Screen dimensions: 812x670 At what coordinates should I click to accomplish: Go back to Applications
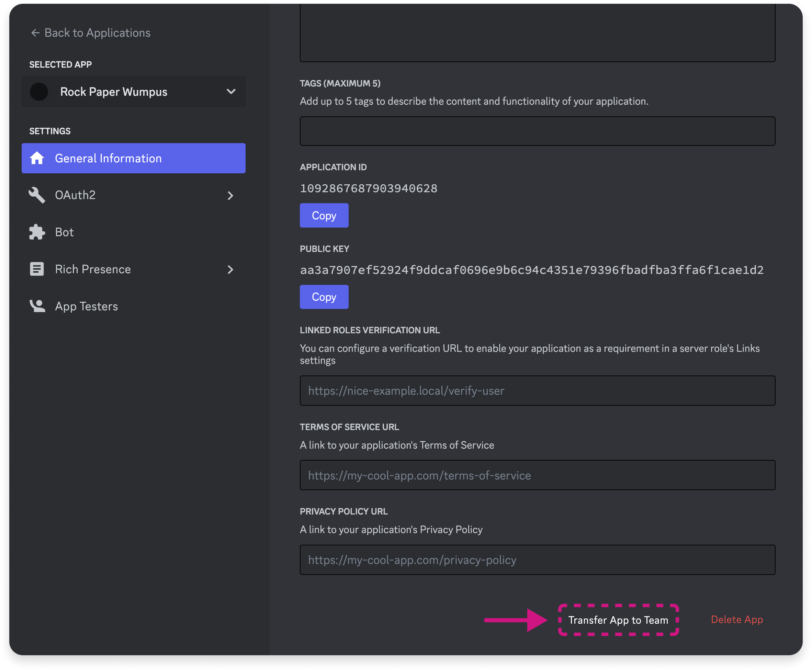pyautogui.click(x=91, y=33)
